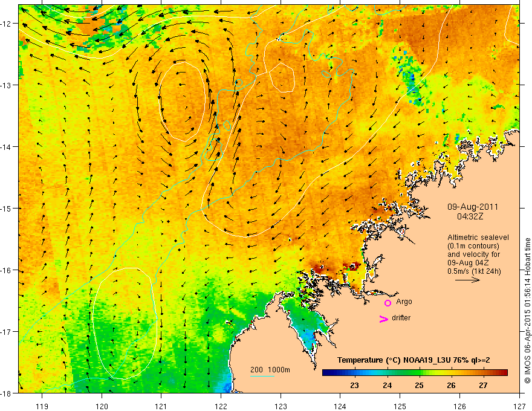Click longitude axis label 122
Viewport: 532px width, 411px height.
pyautogui.click(x=221, y=406)
